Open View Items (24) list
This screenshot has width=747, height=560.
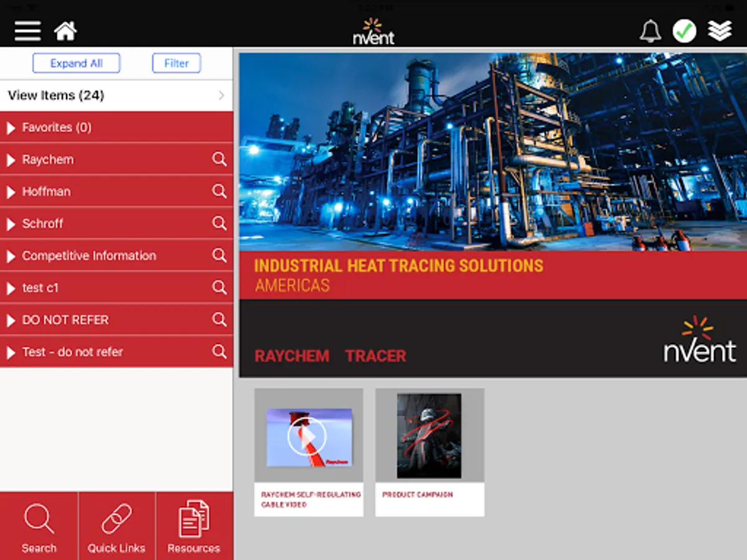click(x=116, y=96)
